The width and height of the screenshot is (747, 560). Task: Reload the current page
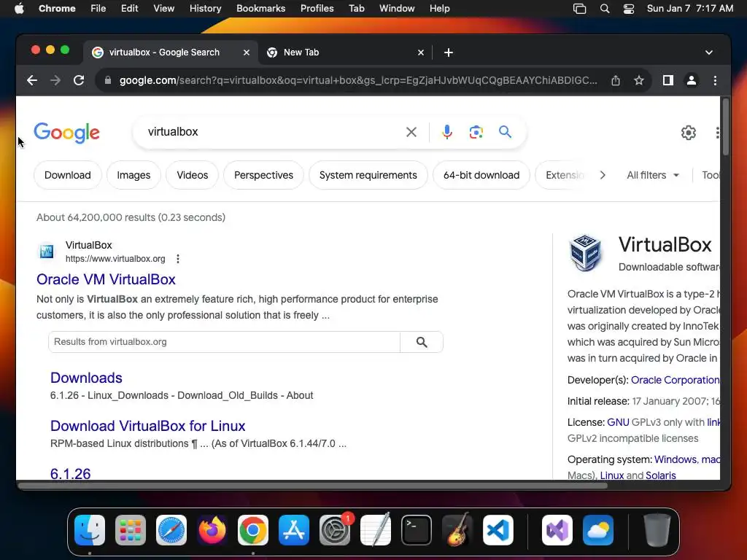(x=79, y=80)
